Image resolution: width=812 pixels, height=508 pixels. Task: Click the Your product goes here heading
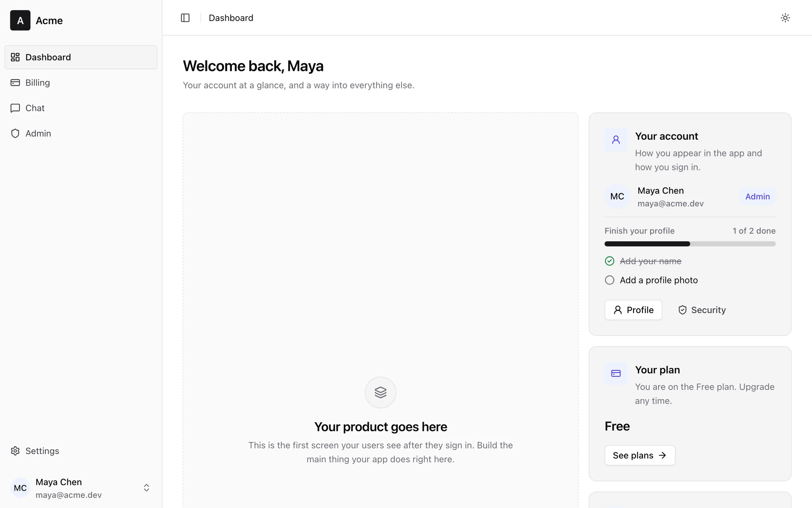pos(381,427)
